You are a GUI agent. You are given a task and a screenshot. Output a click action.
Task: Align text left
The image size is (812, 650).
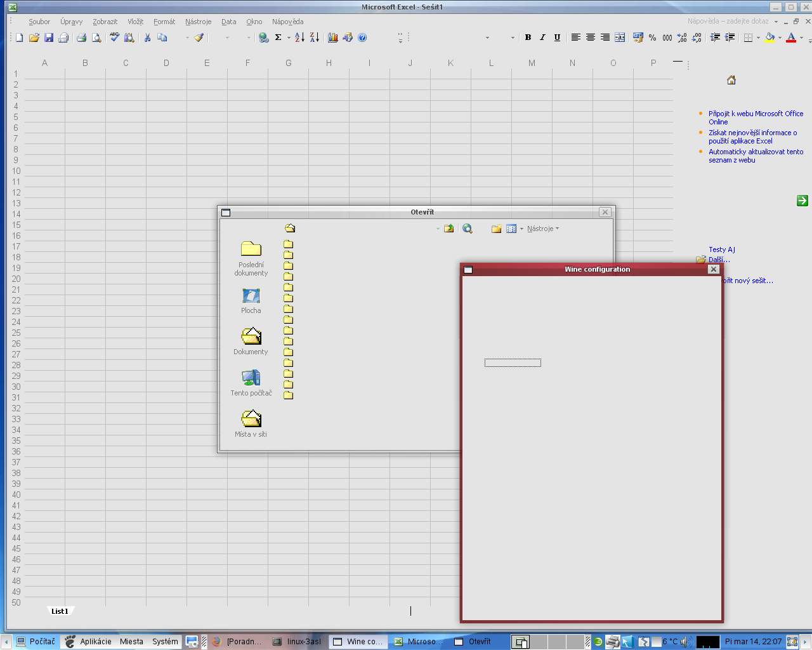pyautogui.click(x=575, y=37)
